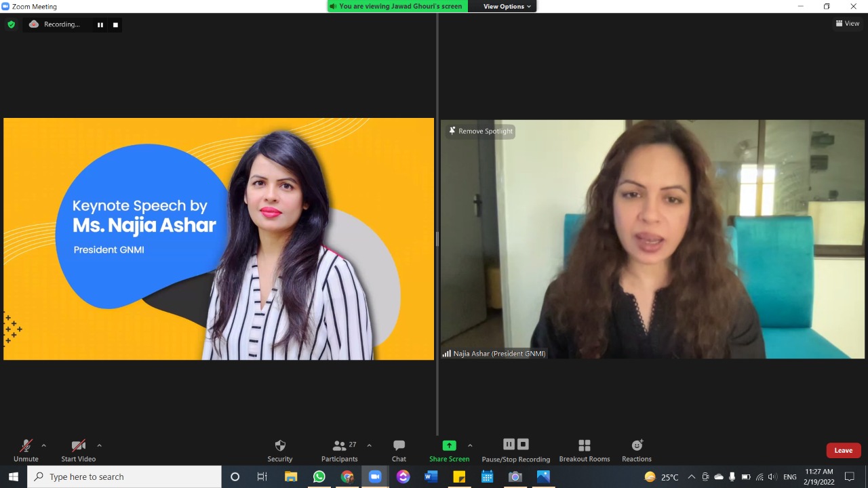The height and width of the screenshot is (488, 868).
Task: Open the View Options dropdown
Action: click(x=507, y=6)
